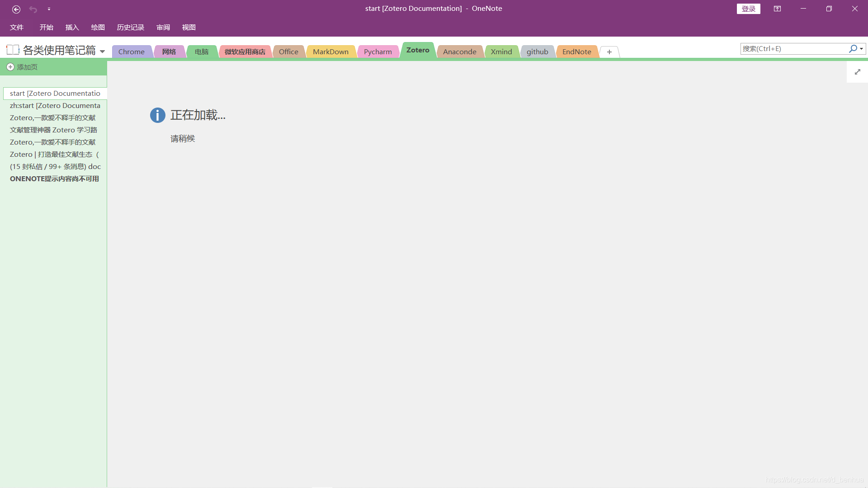Select the 网络 section tab
This screenshot has width=868, height=488.
click(x=169, y=52)
